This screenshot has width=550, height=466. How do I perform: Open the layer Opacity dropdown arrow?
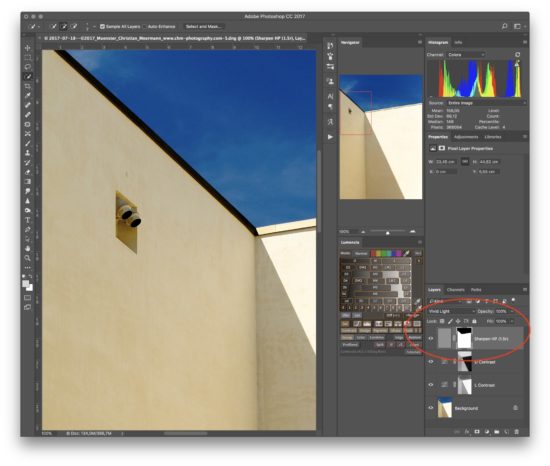tap(512, 311)
